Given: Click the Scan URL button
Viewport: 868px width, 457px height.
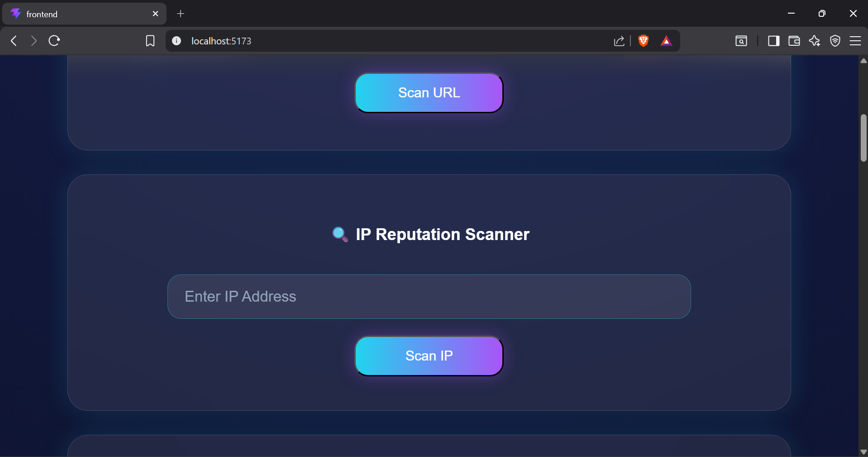Looking at the screenshot, I should tap(429, 93).
